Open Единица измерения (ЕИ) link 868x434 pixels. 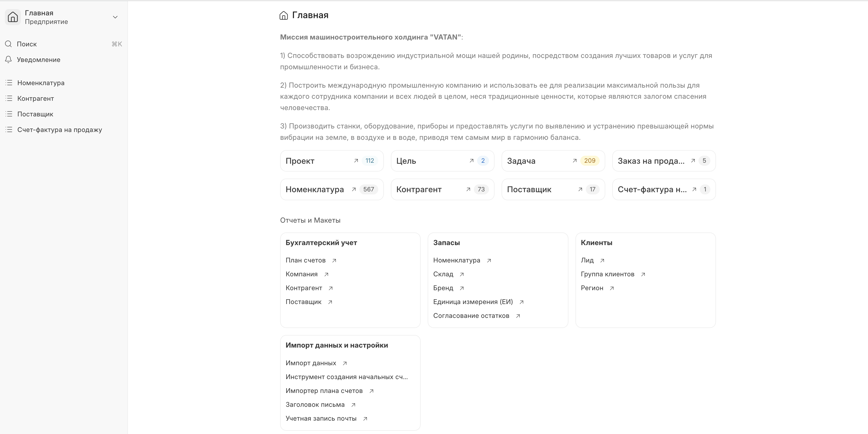tap(473, 302)
